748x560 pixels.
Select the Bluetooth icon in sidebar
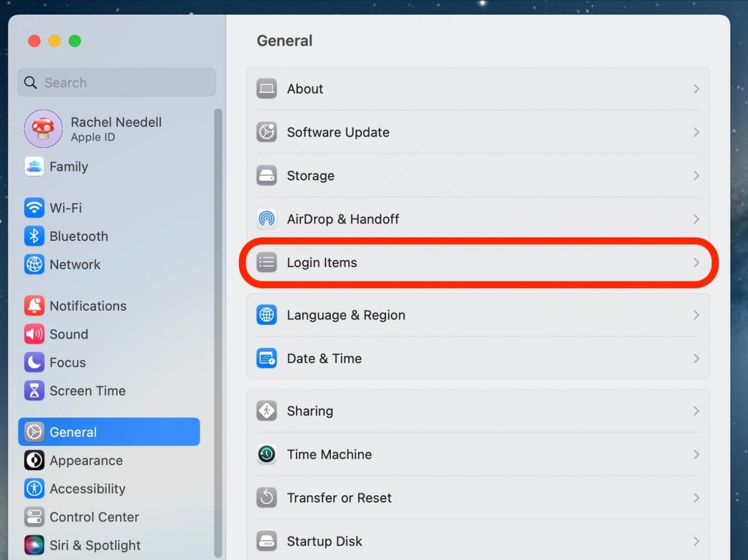click(x=34, y=236)
